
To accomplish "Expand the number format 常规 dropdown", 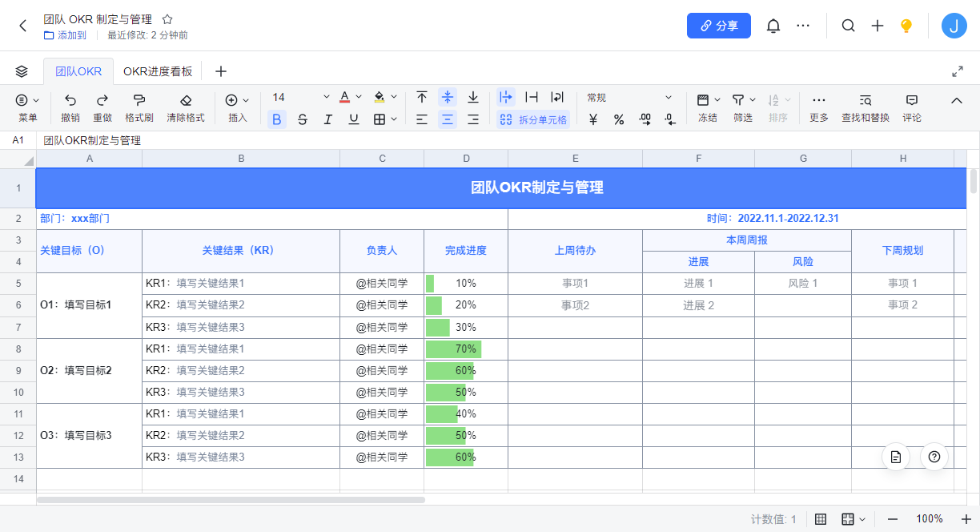I will tap(669, 98).
